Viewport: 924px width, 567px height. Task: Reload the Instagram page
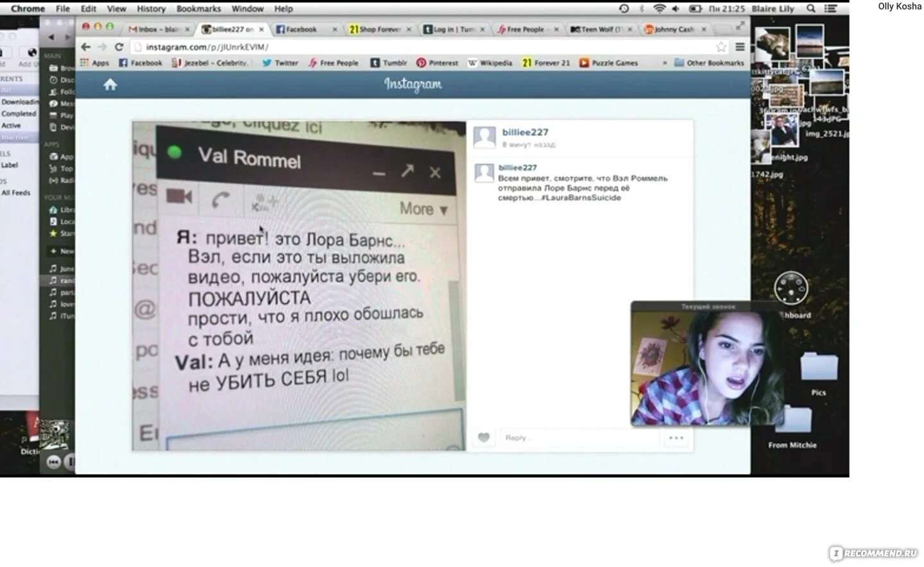tap(119, 47)
